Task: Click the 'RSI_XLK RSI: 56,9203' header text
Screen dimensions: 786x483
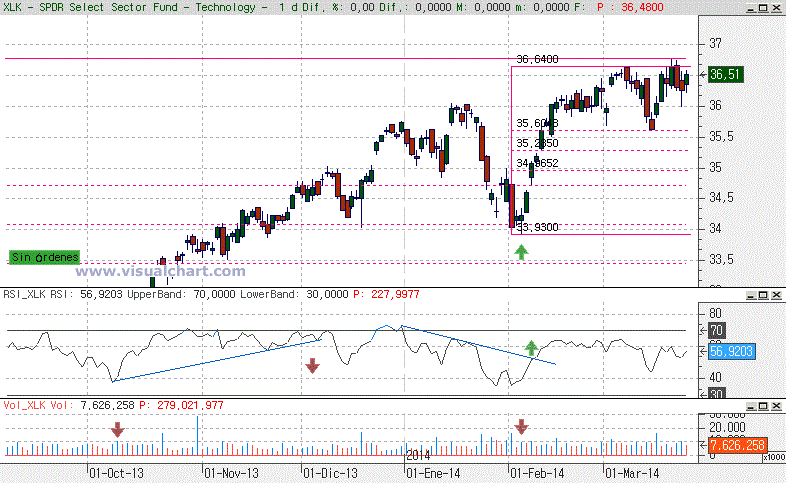Action: pos(63,294)
